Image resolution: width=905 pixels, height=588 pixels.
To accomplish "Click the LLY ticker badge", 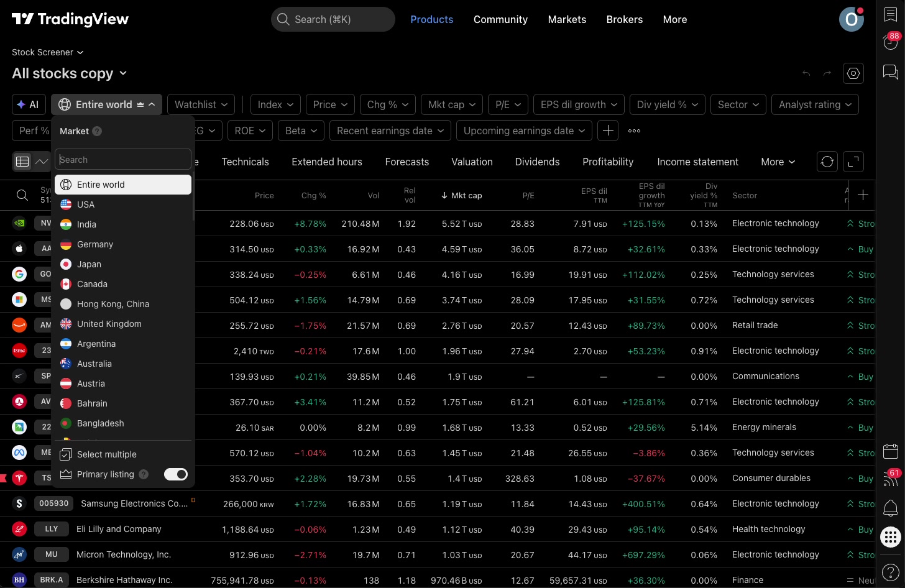I will [52, 529].
